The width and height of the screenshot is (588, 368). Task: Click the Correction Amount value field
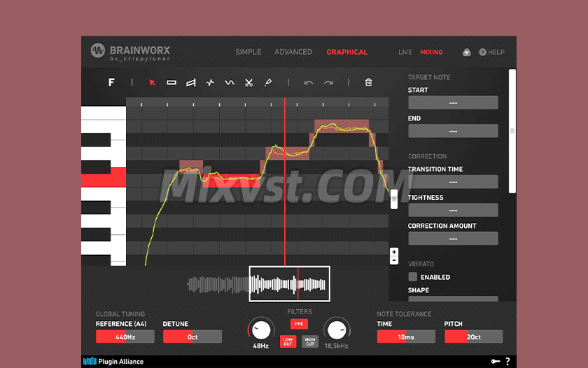pyautogui.click(x=453, y=238)
